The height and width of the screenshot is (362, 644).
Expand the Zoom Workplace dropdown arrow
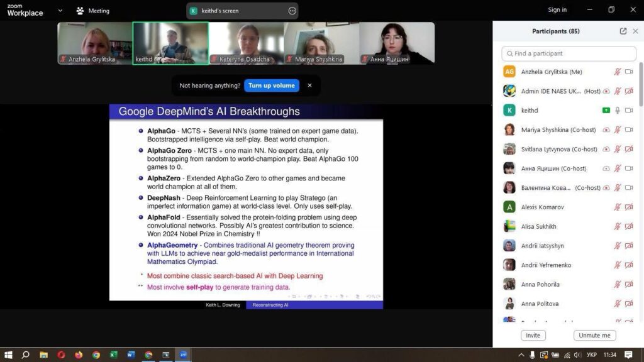point(60,11)
